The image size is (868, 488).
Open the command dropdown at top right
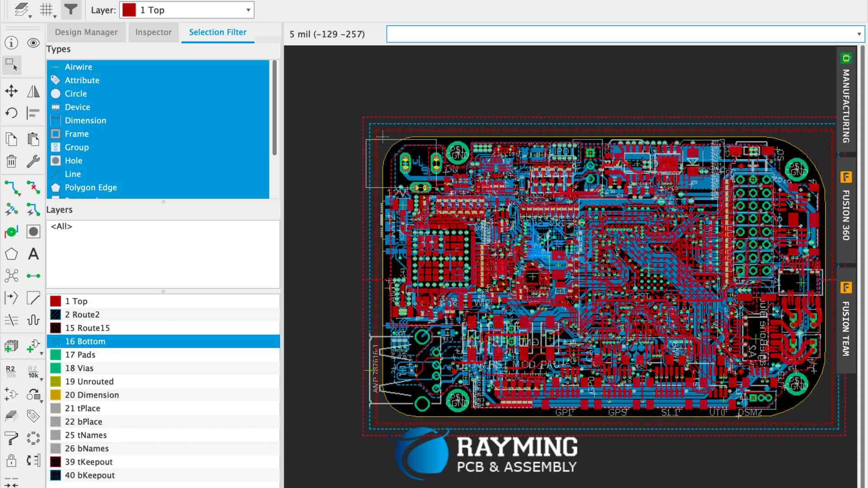pyautogui.click(x=859, y=34)
